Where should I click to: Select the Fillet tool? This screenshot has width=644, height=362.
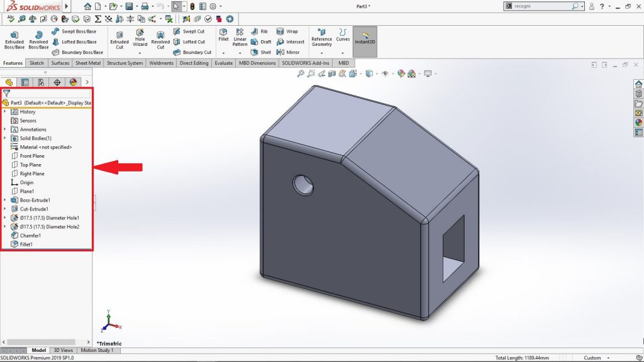[x=223, y=35]
